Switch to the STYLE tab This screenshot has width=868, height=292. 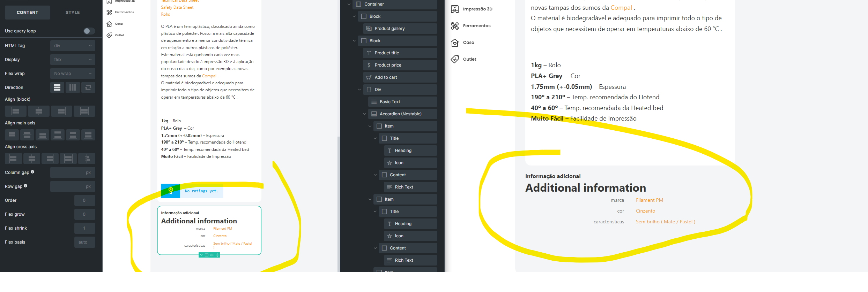(x=73, y=13)
